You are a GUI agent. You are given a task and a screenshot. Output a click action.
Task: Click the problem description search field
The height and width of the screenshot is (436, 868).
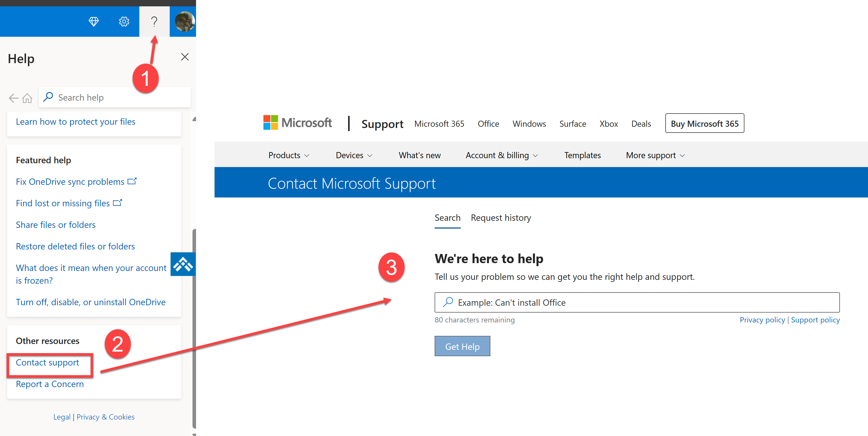[637, 302]
